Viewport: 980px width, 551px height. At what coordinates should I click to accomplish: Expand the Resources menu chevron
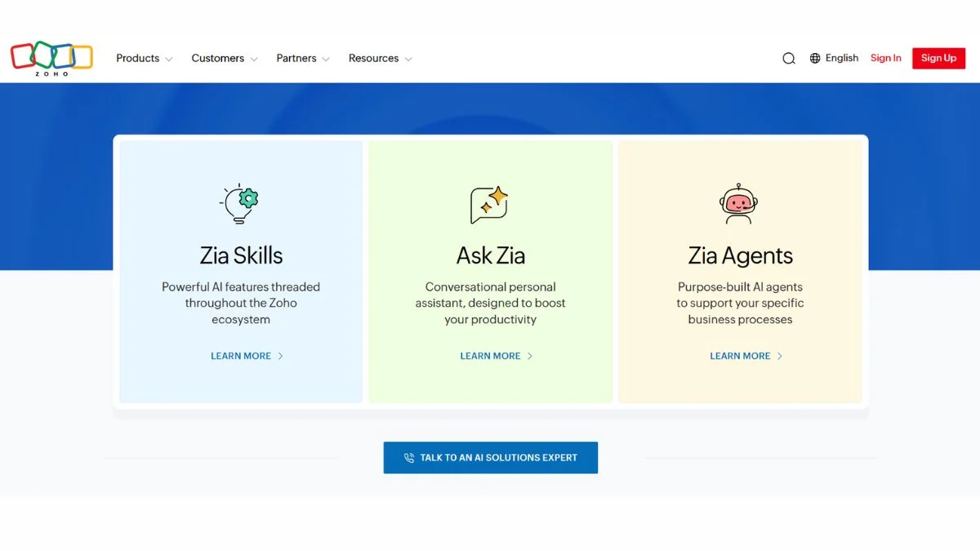click(x=408, y=60)
